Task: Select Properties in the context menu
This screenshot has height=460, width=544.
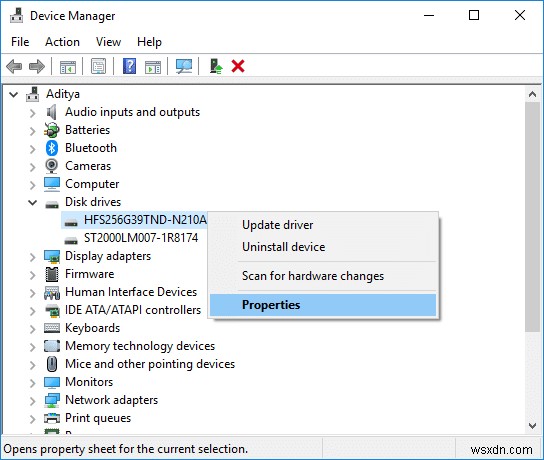Action: click(323, 305)
